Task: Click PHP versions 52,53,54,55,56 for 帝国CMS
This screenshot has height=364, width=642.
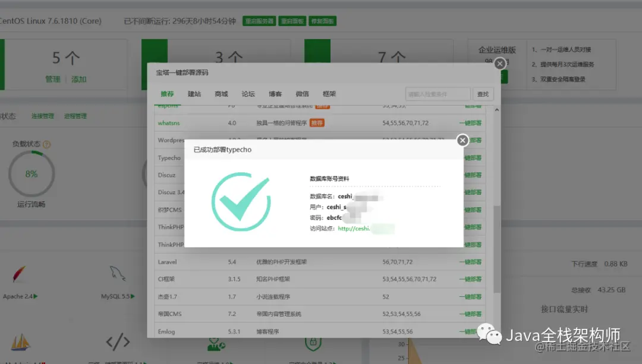Action: (x=401, y=314)
